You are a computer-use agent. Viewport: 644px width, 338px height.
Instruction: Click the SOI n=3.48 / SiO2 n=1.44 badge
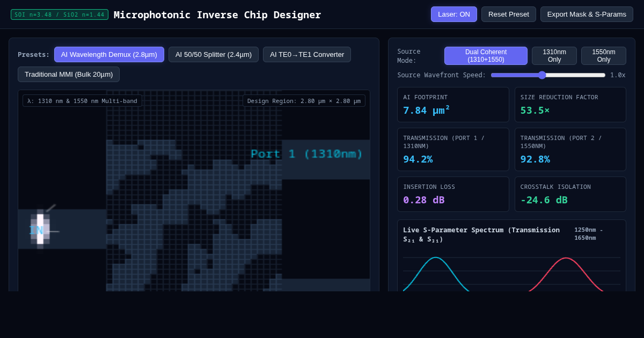pyautogui.click(x=60, y=14)
